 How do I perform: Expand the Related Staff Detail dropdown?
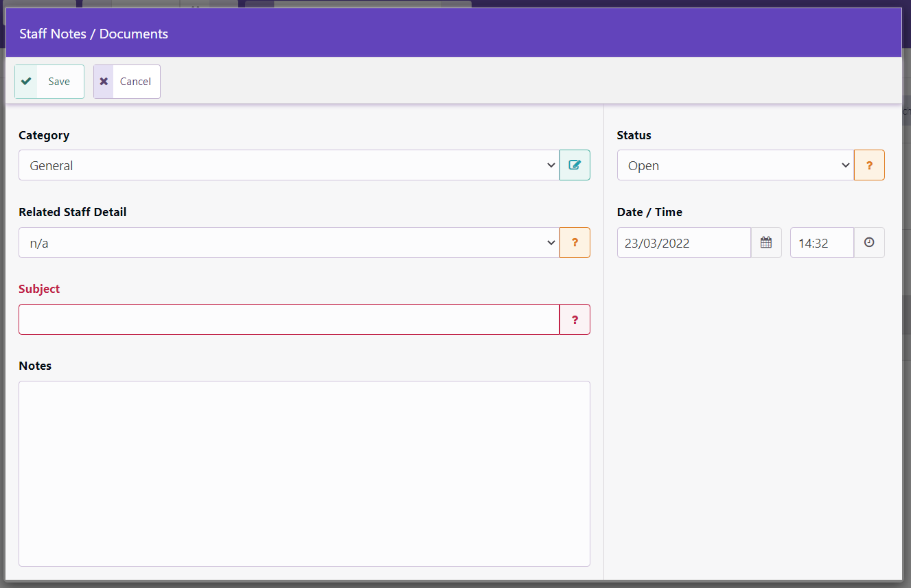coord(289,242)
